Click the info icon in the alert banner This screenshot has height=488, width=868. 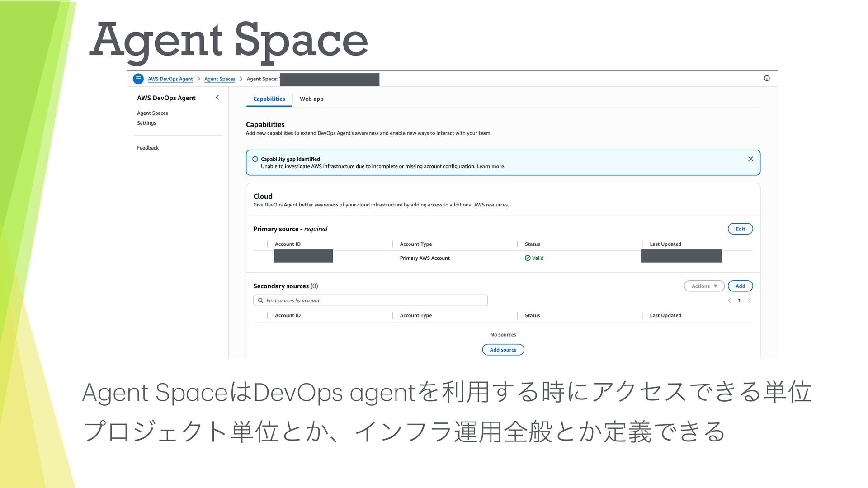tap(255, 159)
